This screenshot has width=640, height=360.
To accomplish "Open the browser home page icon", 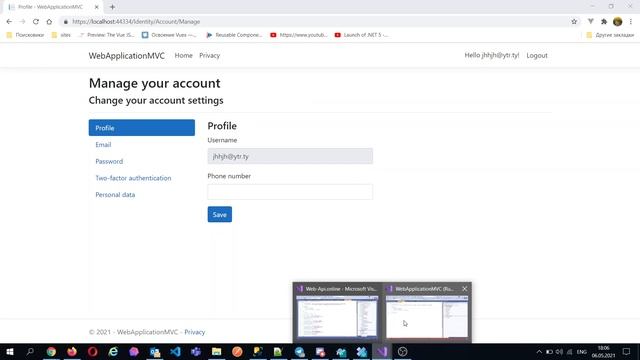I will point(49,22).
